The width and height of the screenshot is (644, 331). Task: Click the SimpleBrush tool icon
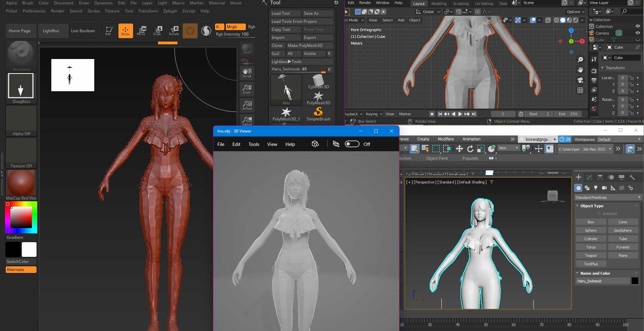tap(318, 114)
